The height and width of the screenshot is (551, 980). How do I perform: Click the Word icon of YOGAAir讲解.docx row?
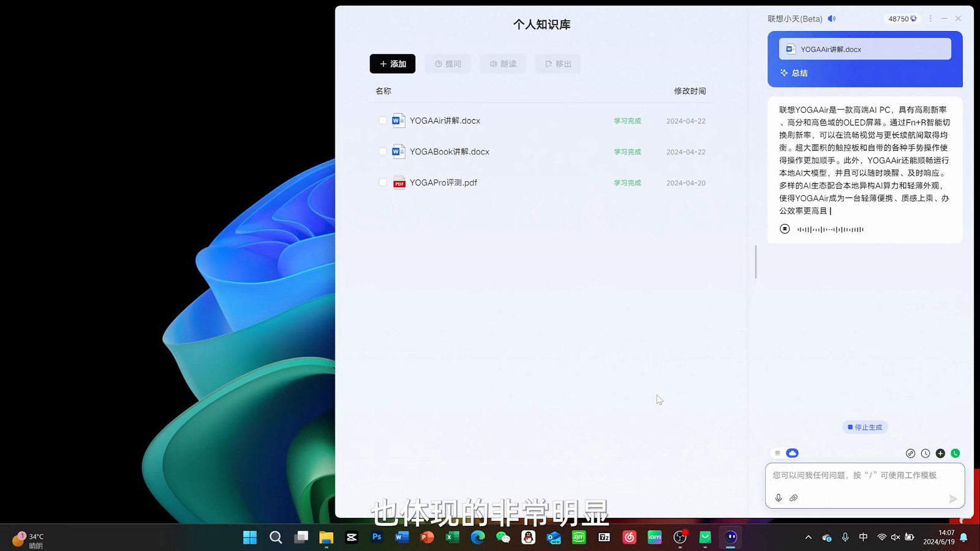pyautogui.click(x=399, y=121)
